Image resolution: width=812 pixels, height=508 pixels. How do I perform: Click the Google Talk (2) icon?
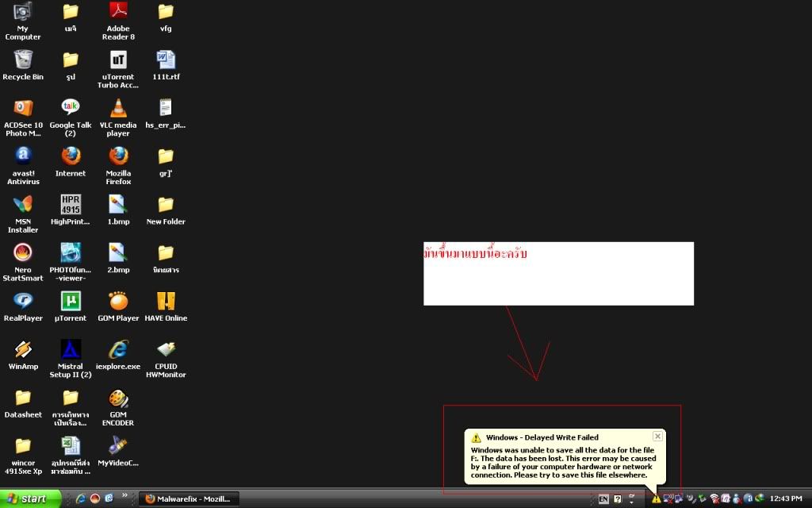pos(71,109)
